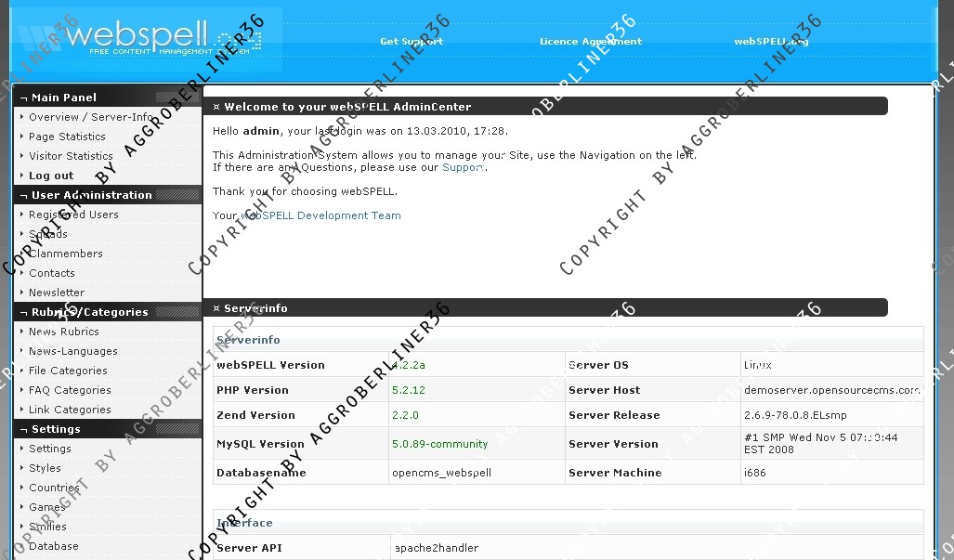Open Styles under Settings
The height and width of the screenshot is (560, 954).
(45, 468)
